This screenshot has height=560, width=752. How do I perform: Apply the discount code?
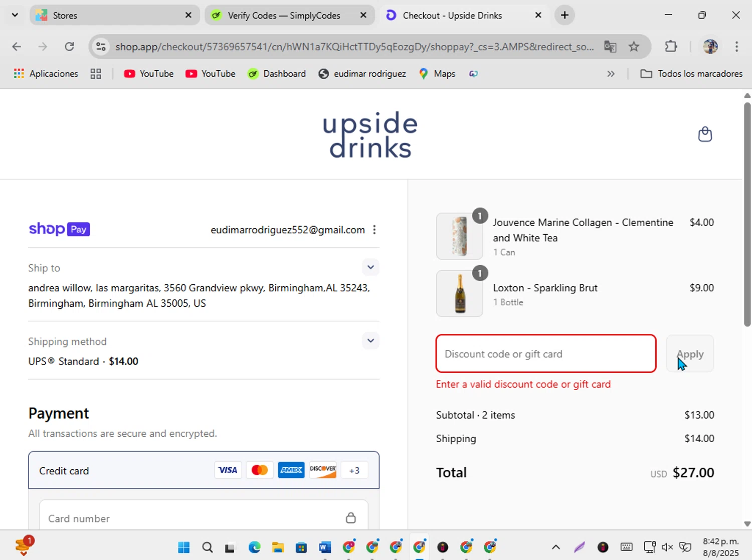[x=690, y=353]
